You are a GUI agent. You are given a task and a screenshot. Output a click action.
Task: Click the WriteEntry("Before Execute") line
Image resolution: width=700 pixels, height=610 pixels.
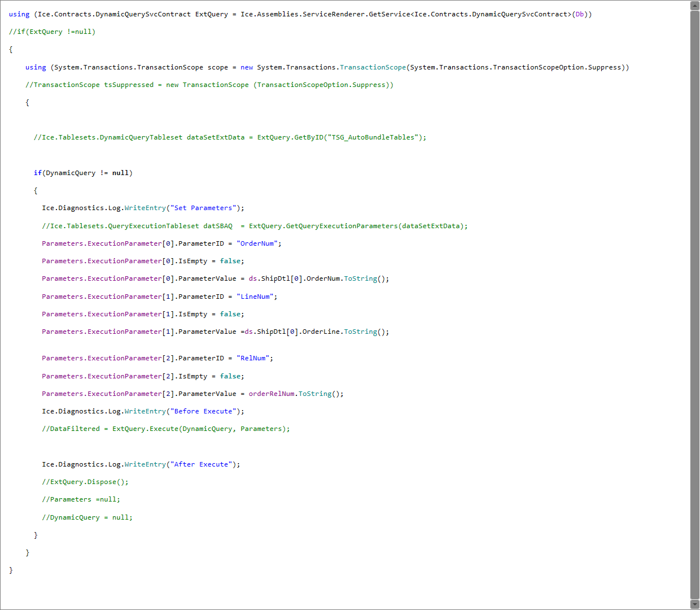(143, 411)
